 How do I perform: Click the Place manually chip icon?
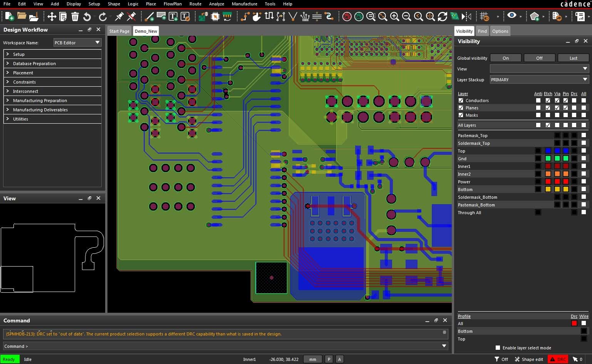(215, 16)
